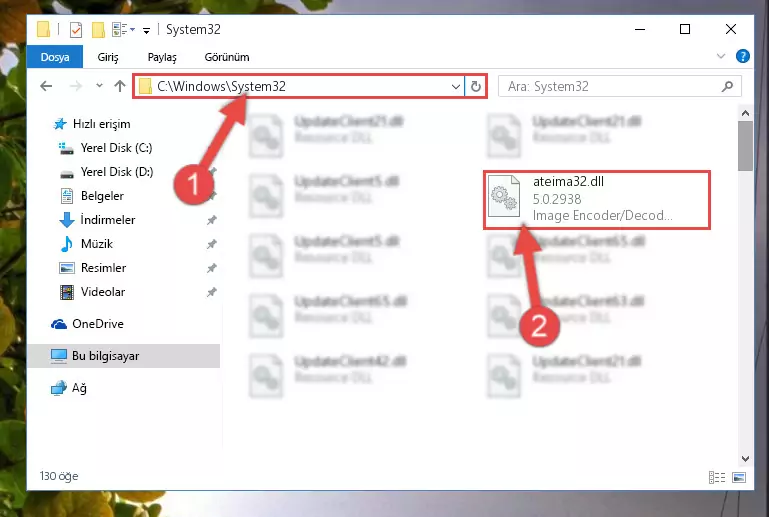Switch to details view layout
Viewport: 769px width, 517px height.
tap(717, 477)
